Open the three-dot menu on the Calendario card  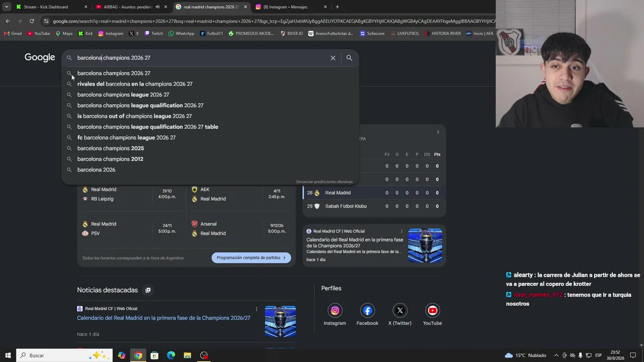[401, 231]
